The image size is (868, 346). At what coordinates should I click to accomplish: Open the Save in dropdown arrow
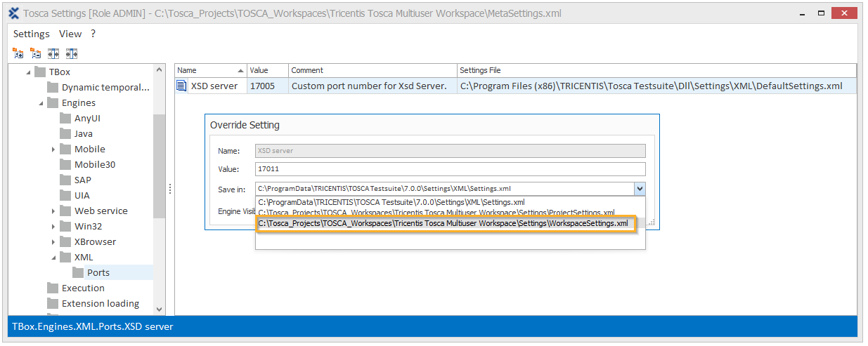click(639, 188)
